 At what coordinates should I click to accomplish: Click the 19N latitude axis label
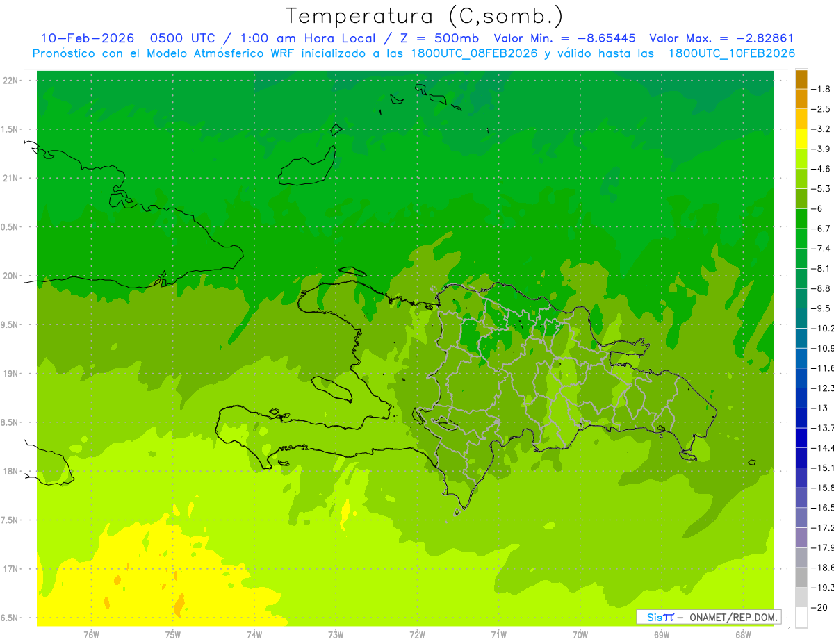pyautogui.click(x=10, y=374)
